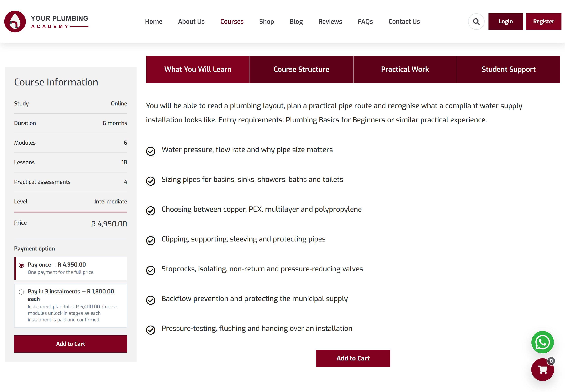
Task: Click the Level value Intermediate
Action: pos(111,201)
